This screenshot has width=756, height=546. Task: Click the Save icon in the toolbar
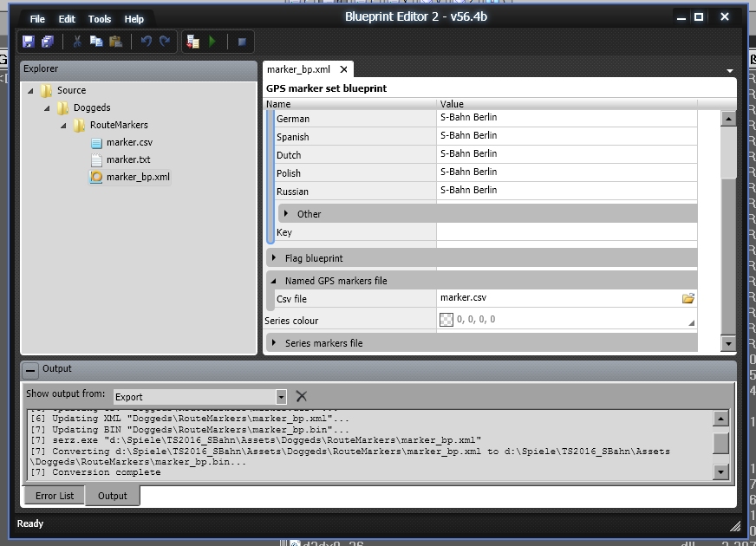coord(29,42)
